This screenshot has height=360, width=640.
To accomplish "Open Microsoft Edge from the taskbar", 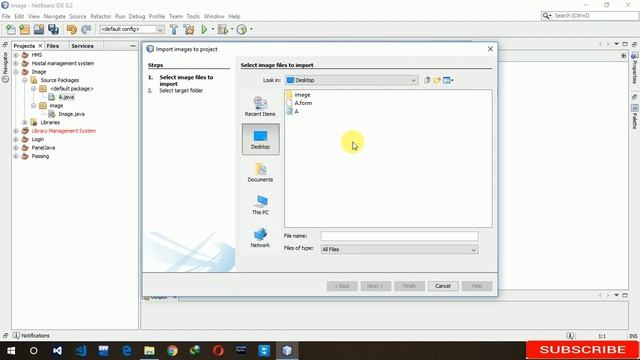I will [x=127, y=351].
